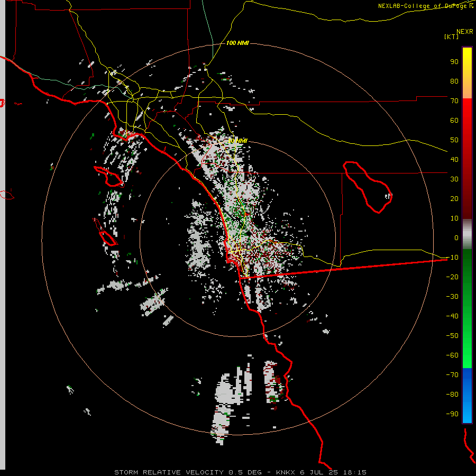Click the 0 value on the velocity scale

click(456, 238)
